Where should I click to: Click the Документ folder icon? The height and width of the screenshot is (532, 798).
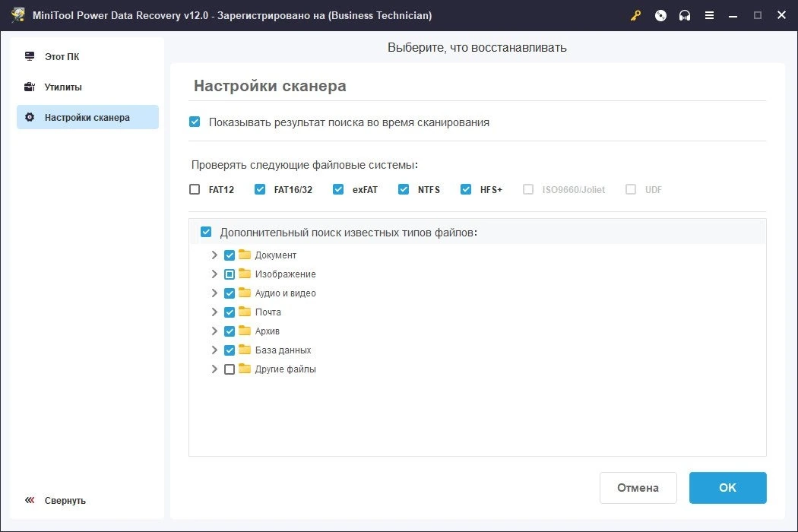click(245, 255)
